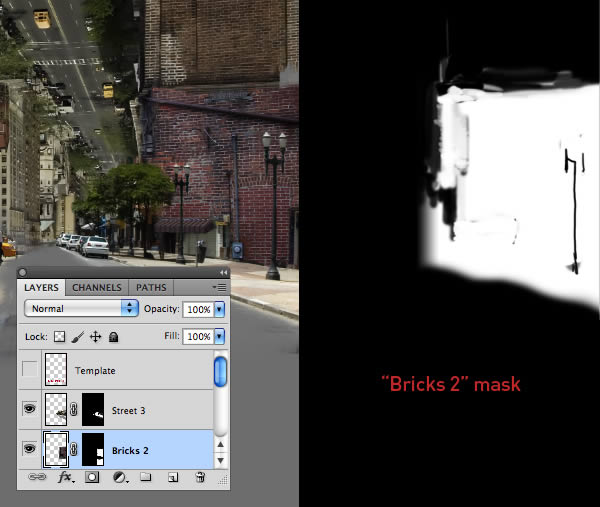Create a new layer
Viewport: 600px width, 507px height.
point(173,477)
